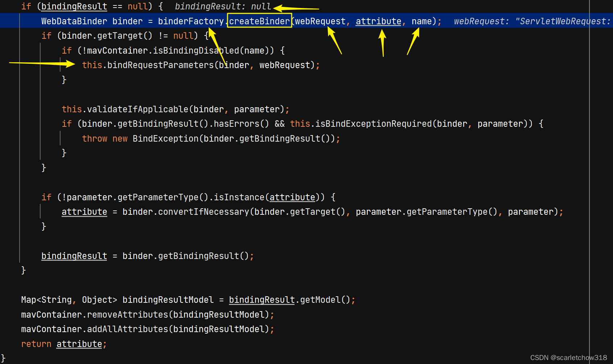Click the inline hint bindingResult: null
The image size is (613, 364).
(223, 6)
